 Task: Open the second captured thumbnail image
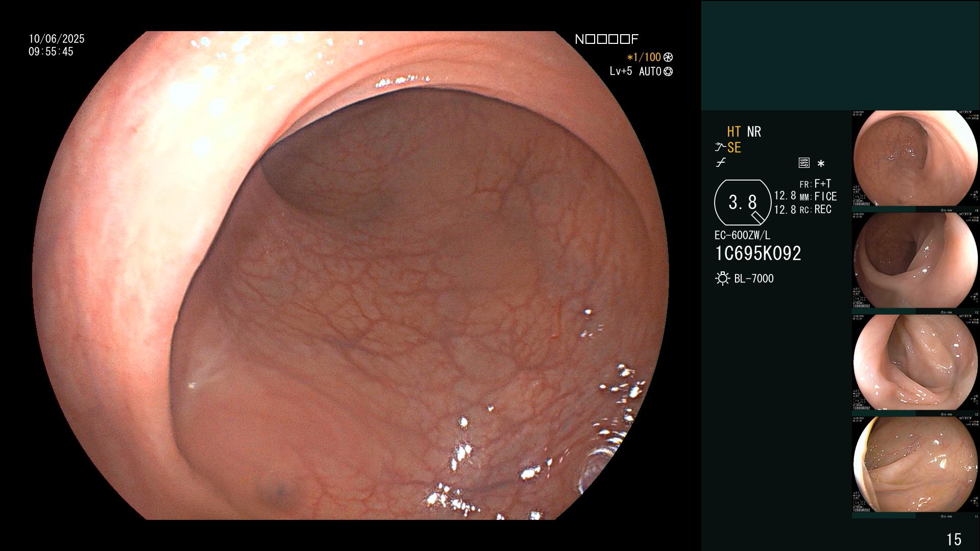(915, 261)
